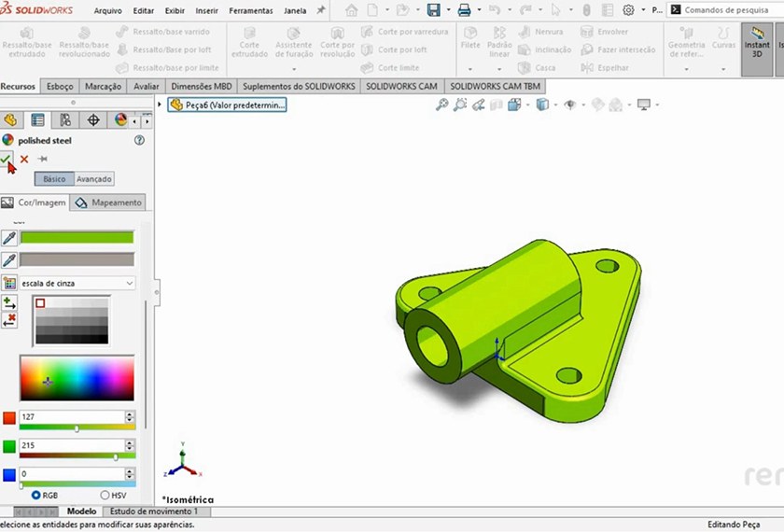The image size is (784, 532).
Task: Switch to the Mapeamento tab
Action: (x=108, y=203)
